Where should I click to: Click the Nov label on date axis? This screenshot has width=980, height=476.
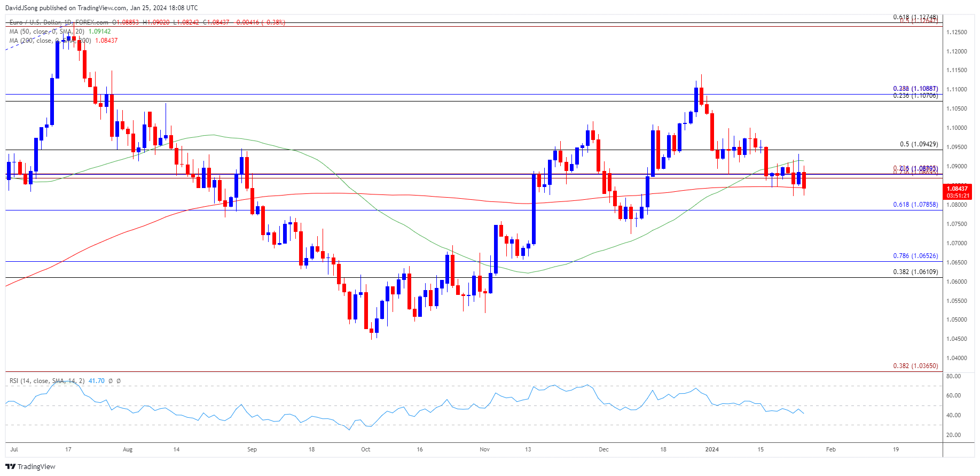point(485,450)
